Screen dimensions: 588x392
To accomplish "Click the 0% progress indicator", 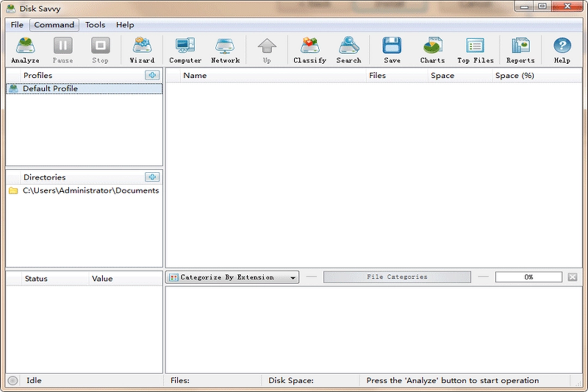I will [528, 277].
